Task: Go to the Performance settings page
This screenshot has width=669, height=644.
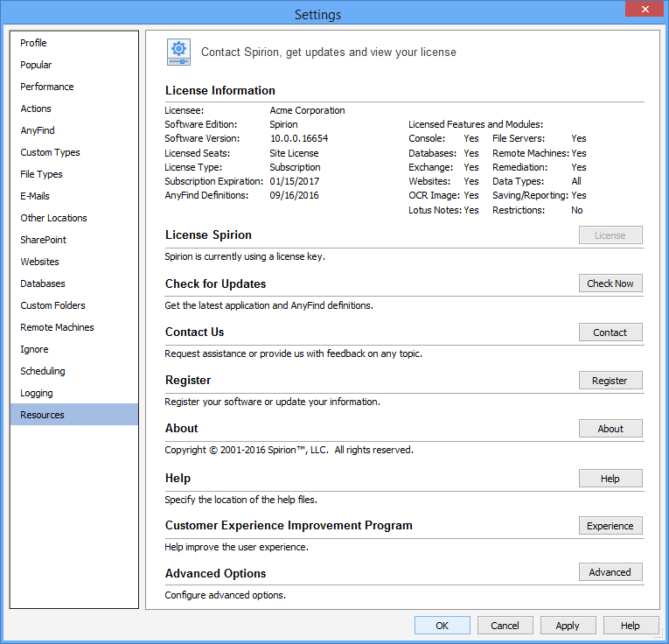Action: [x=47, y=87]
